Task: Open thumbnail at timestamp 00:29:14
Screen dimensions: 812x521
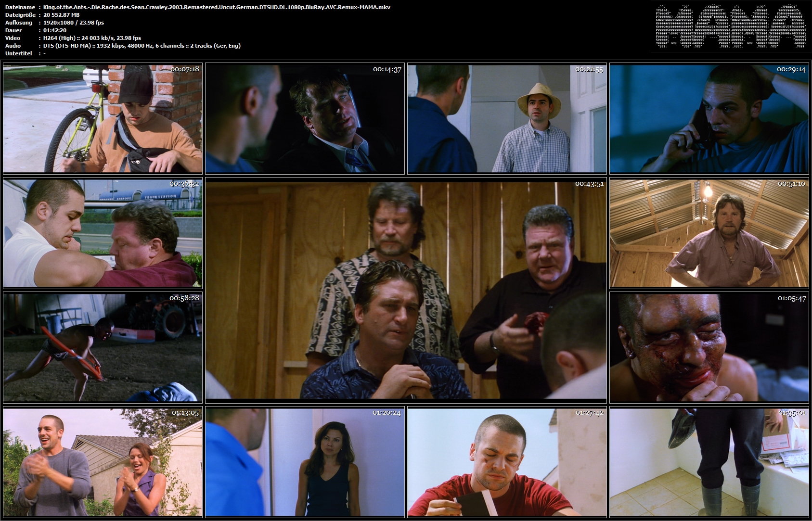Action: point(709,118)
